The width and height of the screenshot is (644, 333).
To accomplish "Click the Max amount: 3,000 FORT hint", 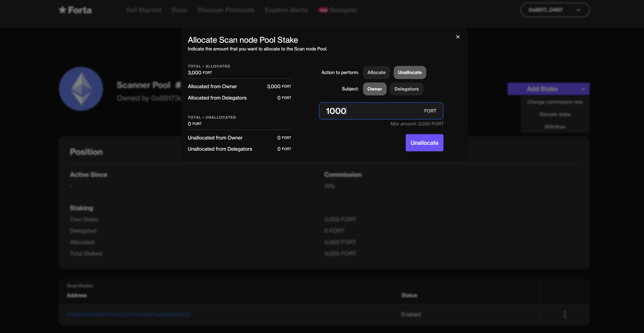I will coord(417,124).
